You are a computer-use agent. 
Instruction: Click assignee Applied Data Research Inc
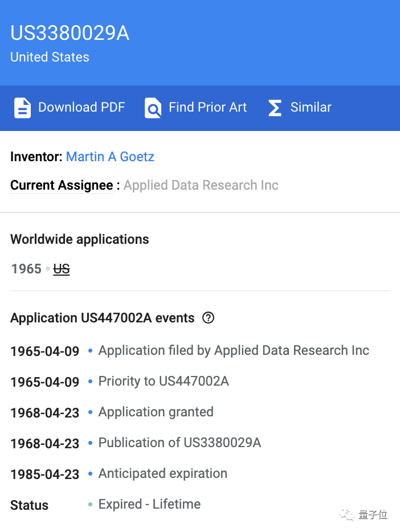pos(201,185)
